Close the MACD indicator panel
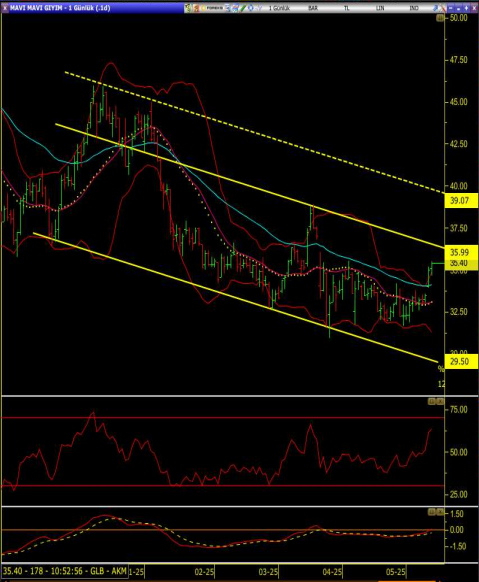479x582 pixels. pos(440,512)
